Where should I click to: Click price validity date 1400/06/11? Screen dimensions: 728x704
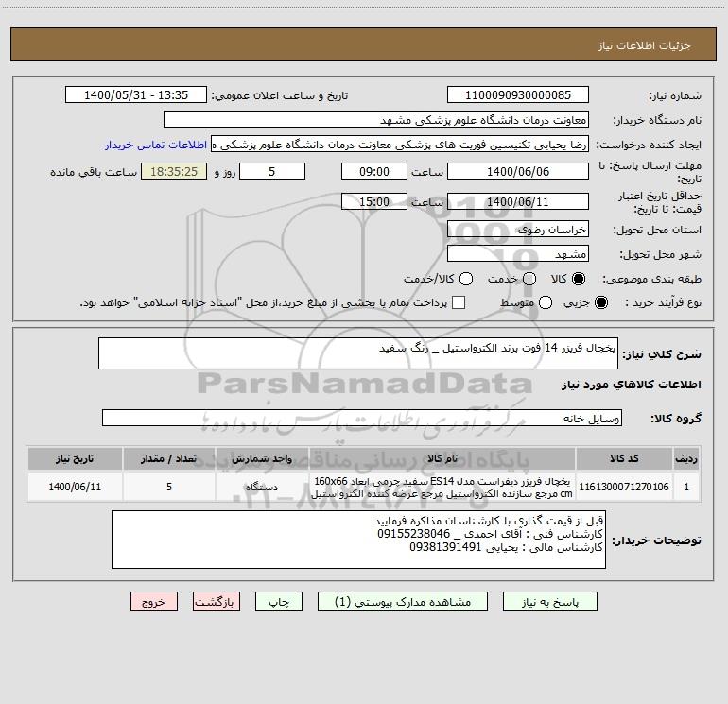518,202
